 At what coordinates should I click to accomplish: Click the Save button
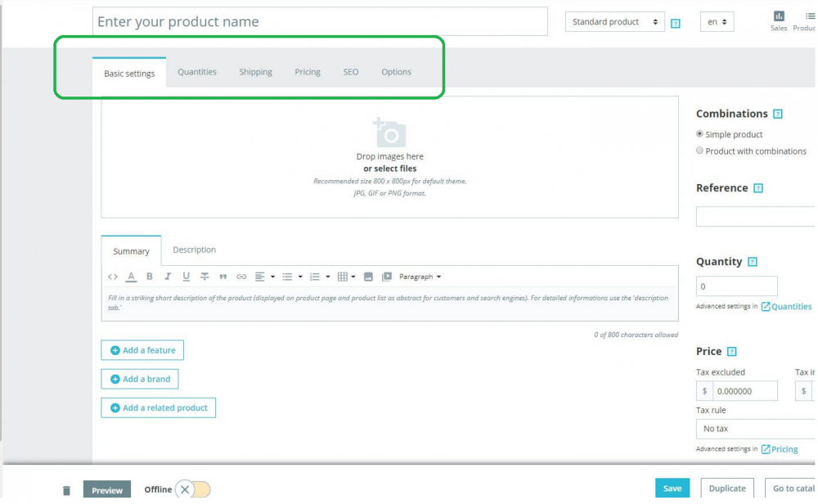pyautogui.click(x=673, y=489)
